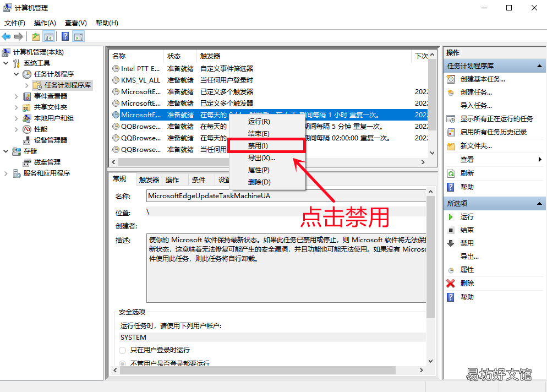Click the Back arrow toolbar icon
Viewport: 547px width, 392px height.
tap(6, 36)
